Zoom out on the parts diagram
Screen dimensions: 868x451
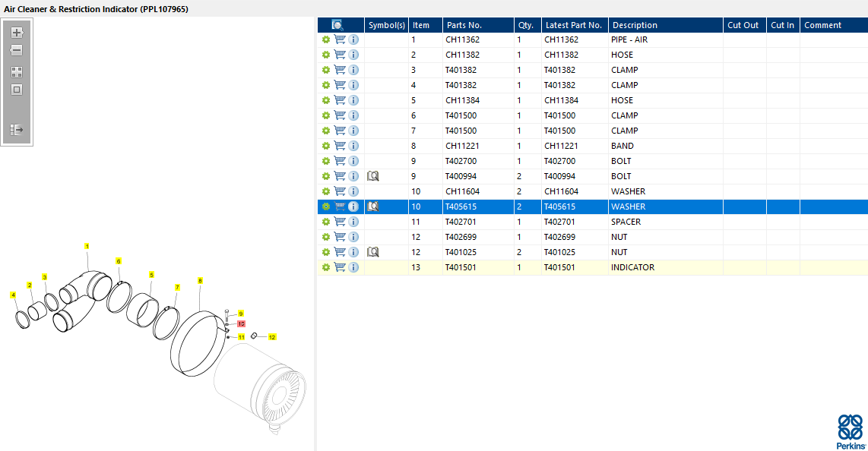[17, 50]
